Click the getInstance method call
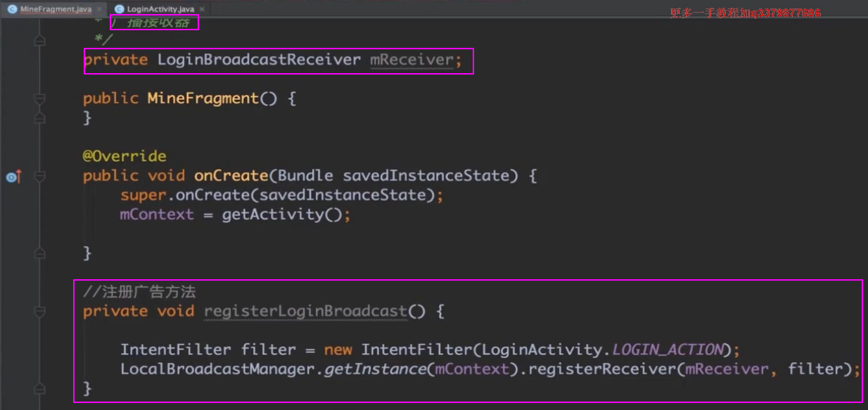Viewport: 868px width, 410px height. [x=375, y=369]
